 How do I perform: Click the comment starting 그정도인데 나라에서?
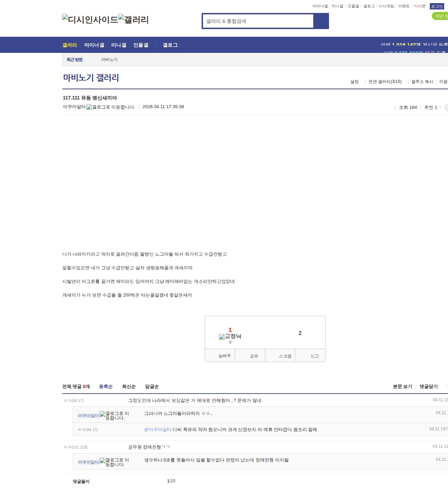(x=195, y=401)
